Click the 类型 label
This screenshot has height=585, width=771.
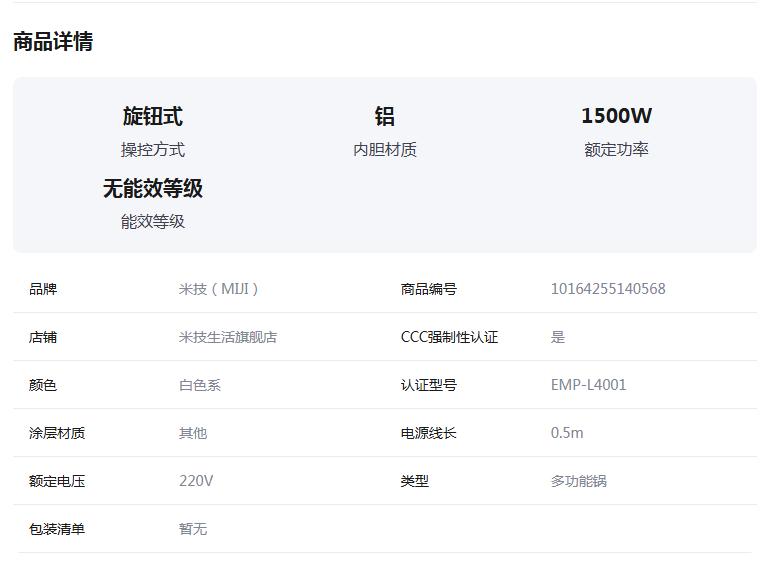tap(415, 481)
